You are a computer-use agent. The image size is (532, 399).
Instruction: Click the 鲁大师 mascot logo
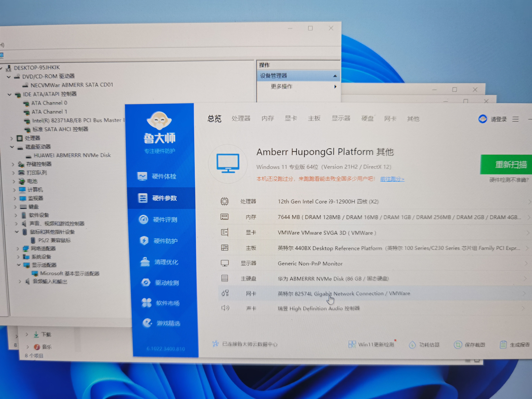click(x=159, y=121)
